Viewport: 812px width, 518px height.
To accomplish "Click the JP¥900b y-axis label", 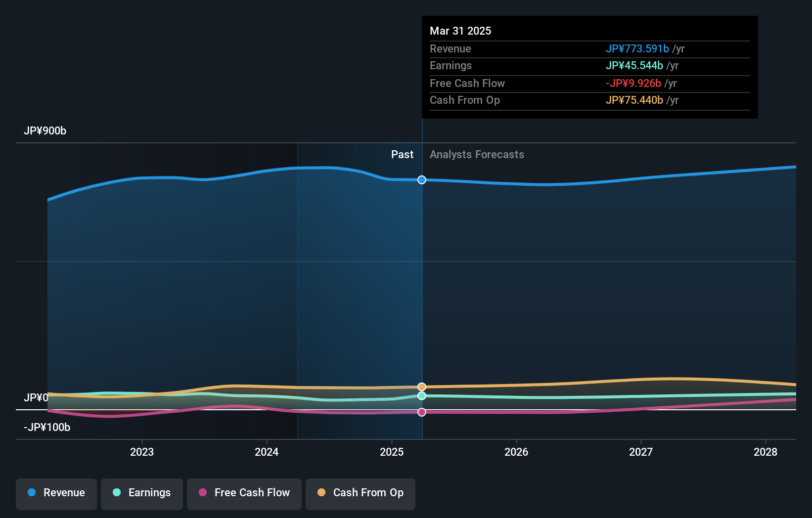I will (45, 130).
